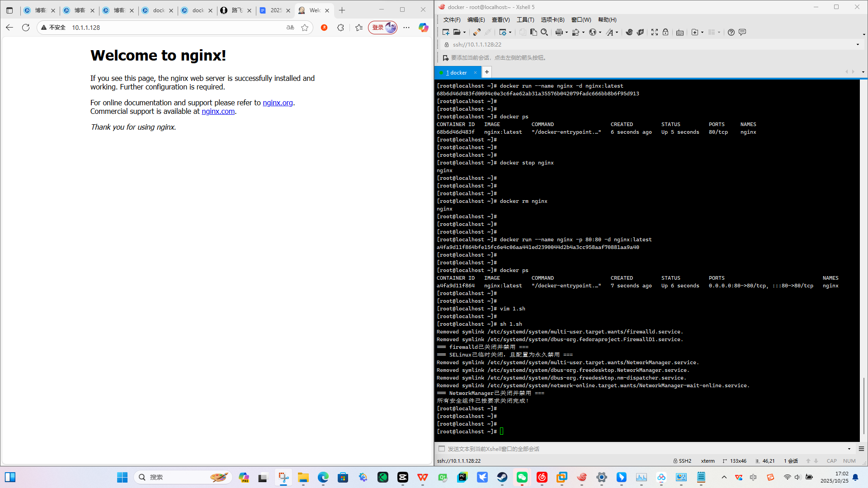Click the Xshell help question mark icon
This screenshot has height=488, width=868.
tap(731, 32)
